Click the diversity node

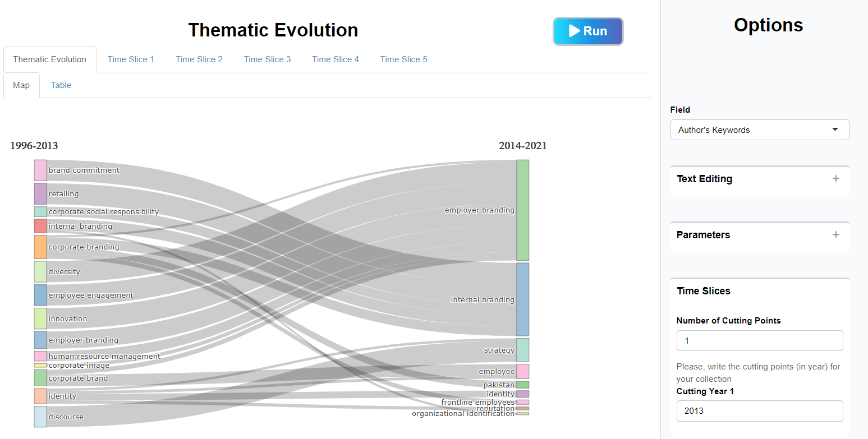click(x=40, y=272)
